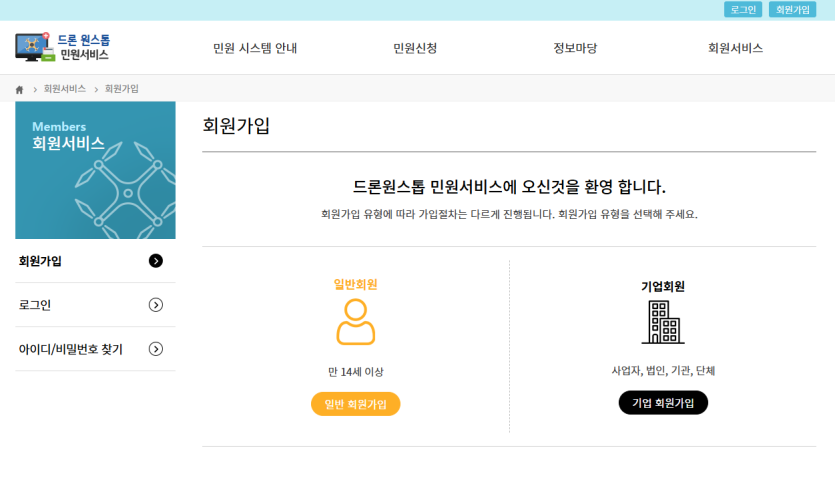The height and width of the screenshot is (478, 835).
Task: Click the 드론 원스톱 민원서비스 logo
Action: (62, 47)
